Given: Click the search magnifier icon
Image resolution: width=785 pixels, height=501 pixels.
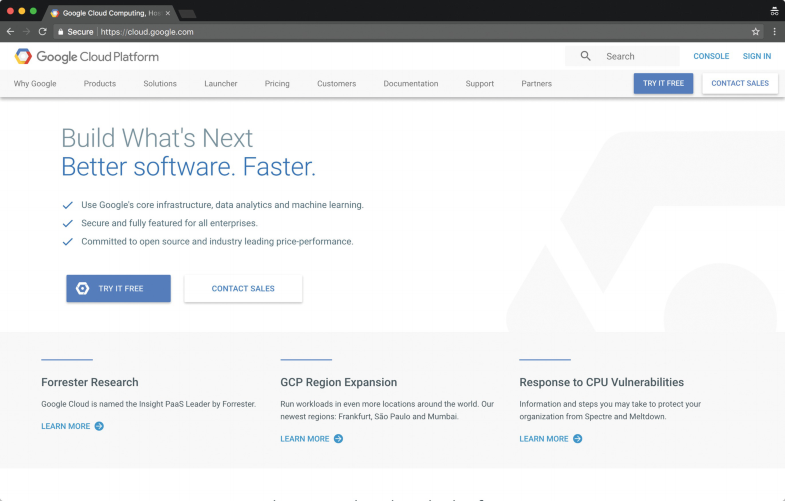Looking at the screenshot, I should coord(586,57).
